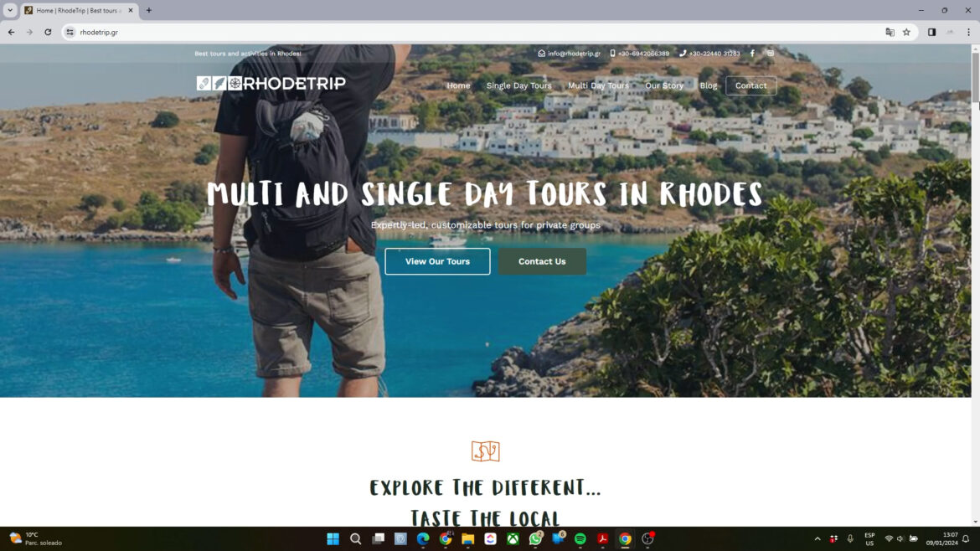Open Chrome's three-dot menu

click(968, 32)
